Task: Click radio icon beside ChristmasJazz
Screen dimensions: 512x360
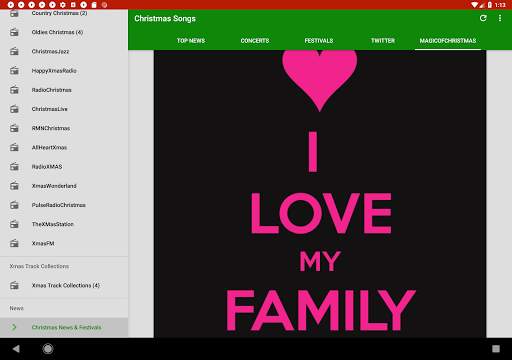Action: pyautogui.click(x=14, y=51)
